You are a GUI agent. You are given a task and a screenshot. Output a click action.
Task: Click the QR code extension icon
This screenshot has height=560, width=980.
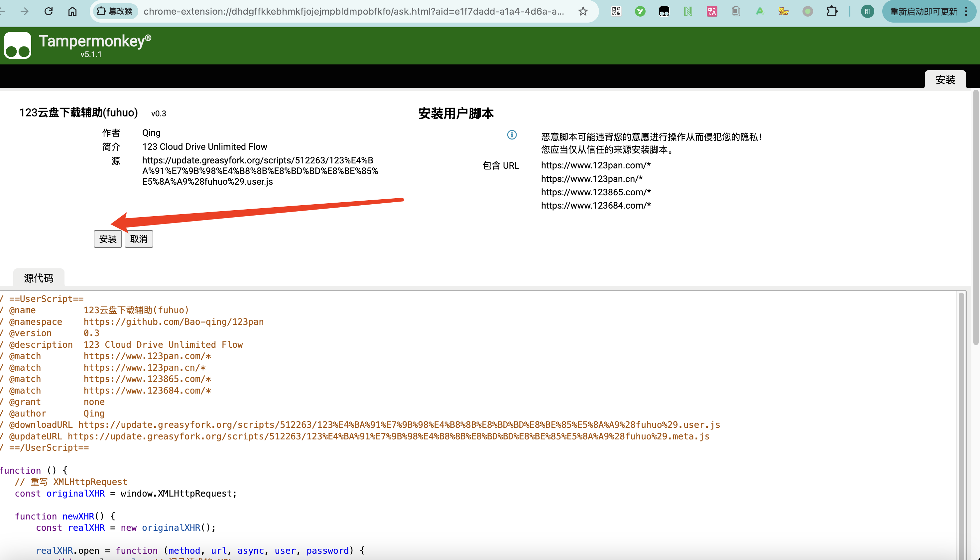click(x=616, y=12)
